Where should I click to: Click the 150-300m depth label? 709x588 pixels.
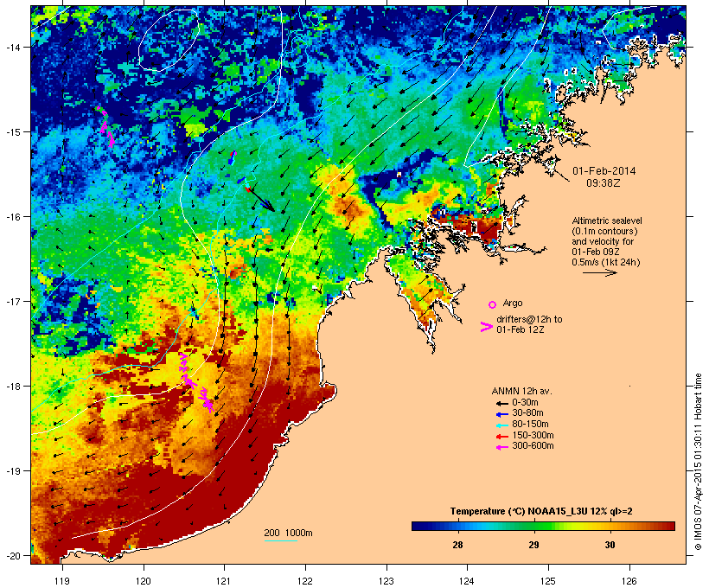[533, 435]
